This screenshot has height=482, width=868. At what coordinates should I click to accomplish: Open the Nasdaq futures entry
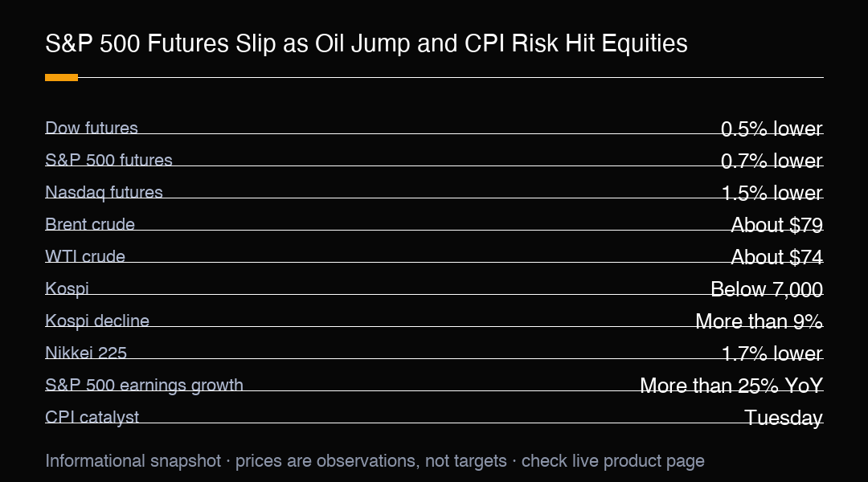(x=104, y=192)
